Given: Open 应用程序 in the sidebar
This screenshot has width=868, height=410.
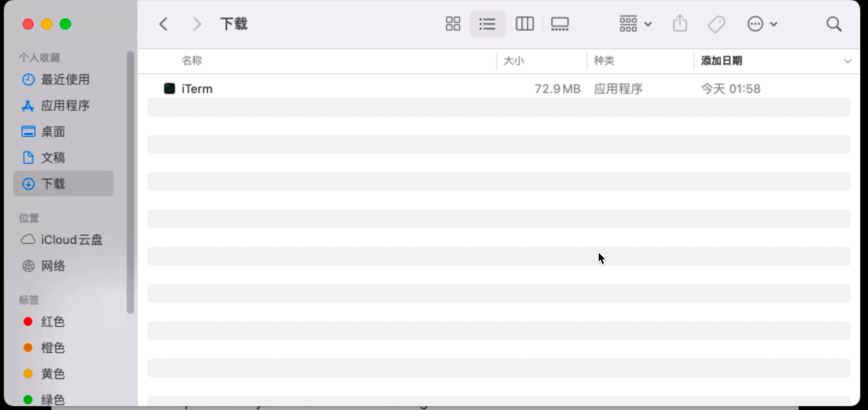Looking at the screenshot, I should (x=65, y=105).
